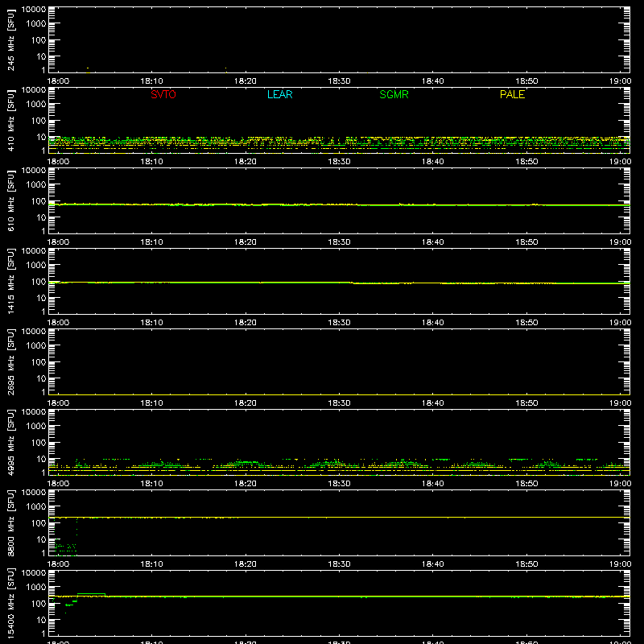Image resolution: width=644 pixels, height=644 pixels.
Task: Click the 10000 tick label on the 245 MHz axis
Action: pyautogui.click(x=34, y=10)
